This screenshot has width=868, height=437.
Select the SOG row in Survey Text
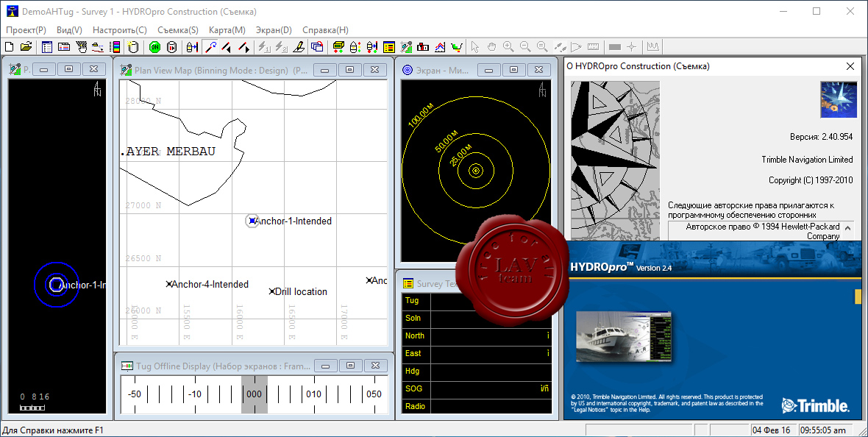pos(477,389)
